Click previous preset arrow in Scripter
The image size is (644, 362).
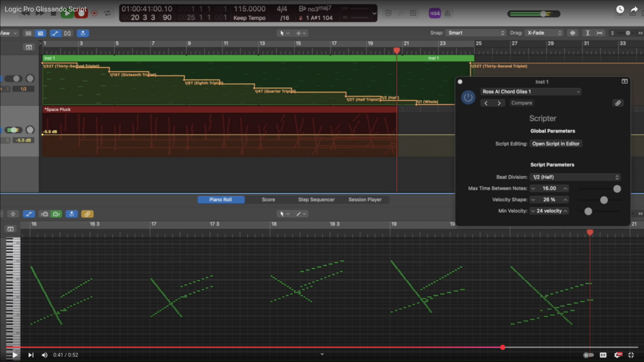(x=486, y=103)
